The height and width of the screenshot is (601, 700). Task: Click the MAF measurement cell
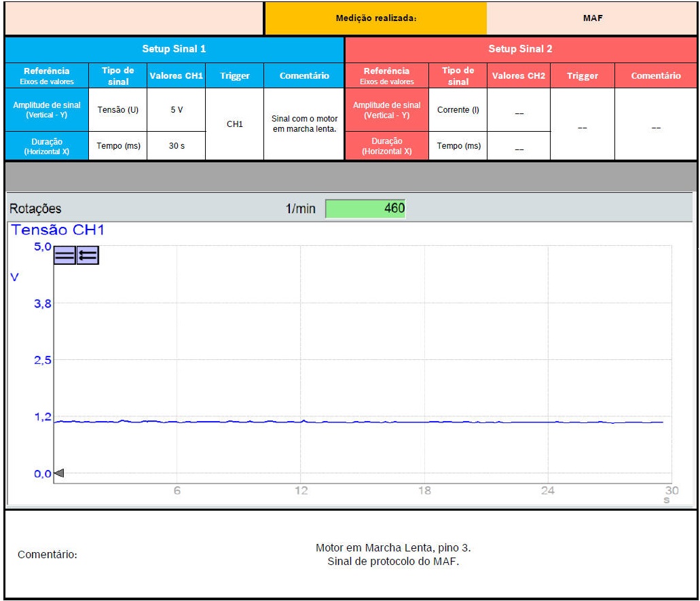[593, 18]
